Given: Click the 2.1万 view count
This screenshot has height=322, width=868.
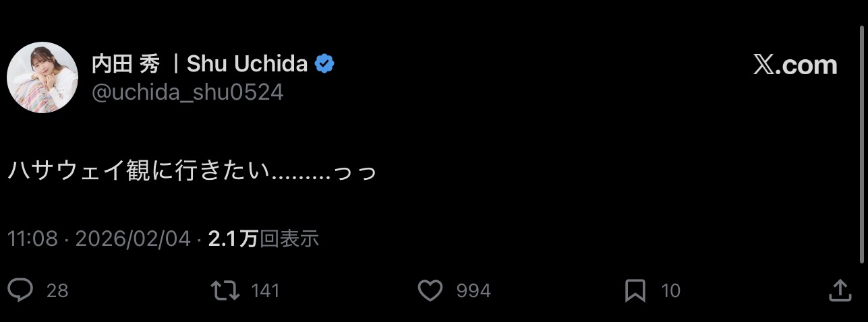Looking at the screenshot, I should [x=233, y=238].
